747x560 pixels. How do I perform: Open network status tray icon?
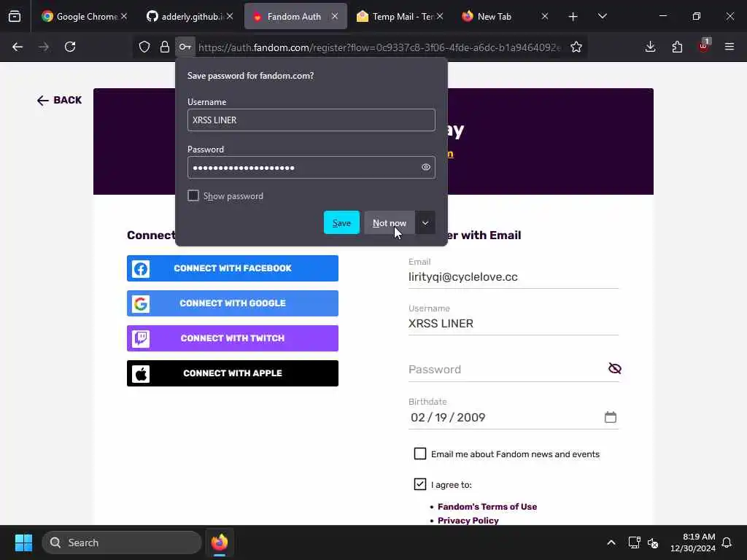coord(634,542)
